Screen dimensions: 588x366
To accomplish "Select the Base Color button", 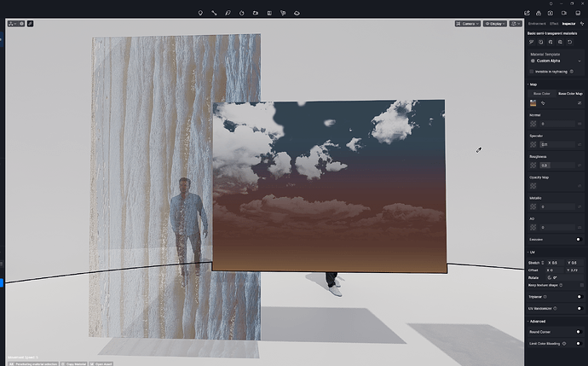I will 540,93.
